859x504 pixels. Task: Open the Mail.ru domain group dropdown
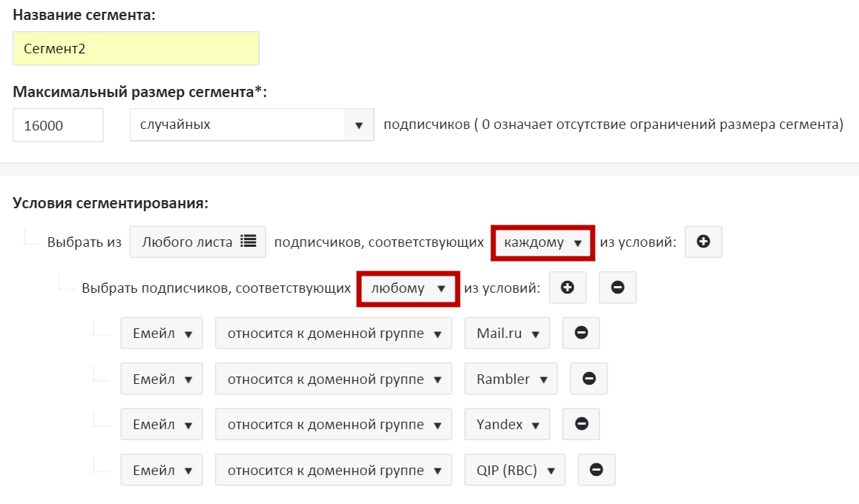[x=507, y=334]
